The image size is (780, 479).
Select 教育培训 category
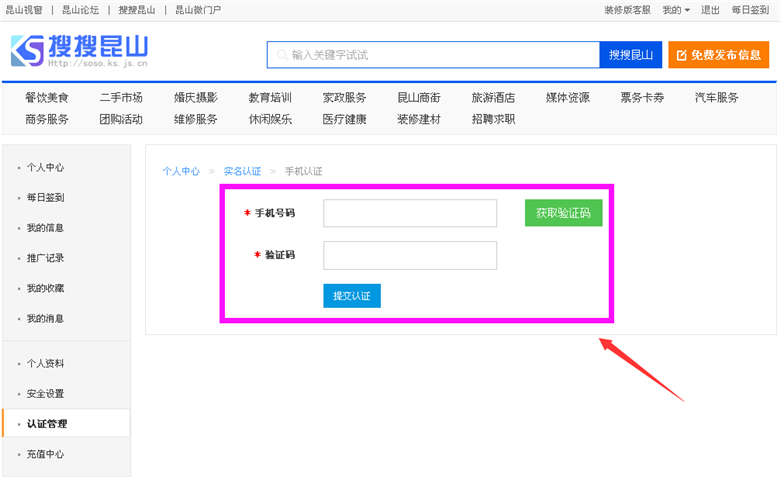(270, 97)
